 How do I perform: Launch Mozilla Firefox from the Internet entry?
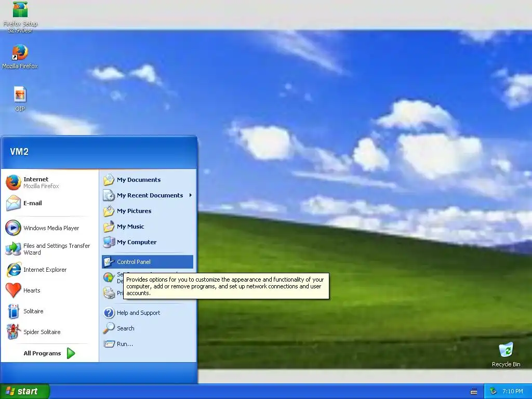pyautogui.click(x=49, y=182)
